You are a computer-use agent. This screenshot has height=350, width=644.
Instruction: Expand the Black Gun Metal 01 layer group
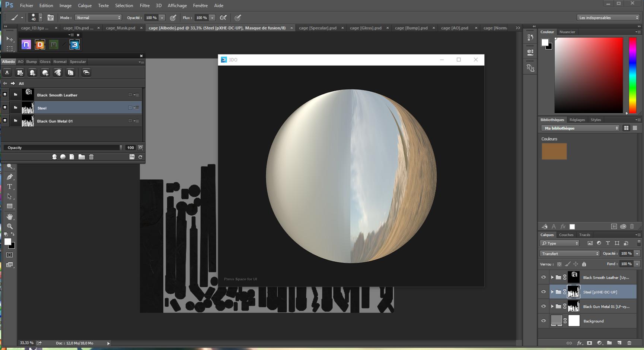[552, 306]
